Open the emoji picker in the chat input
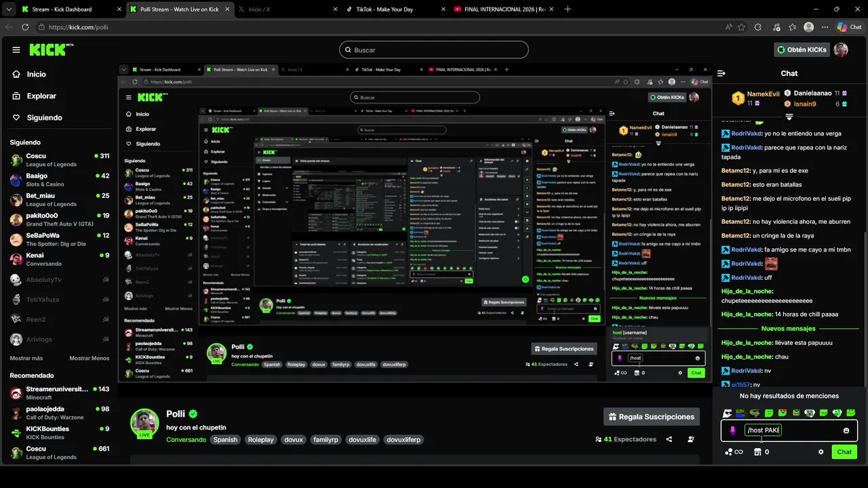 tap(846, 430)
